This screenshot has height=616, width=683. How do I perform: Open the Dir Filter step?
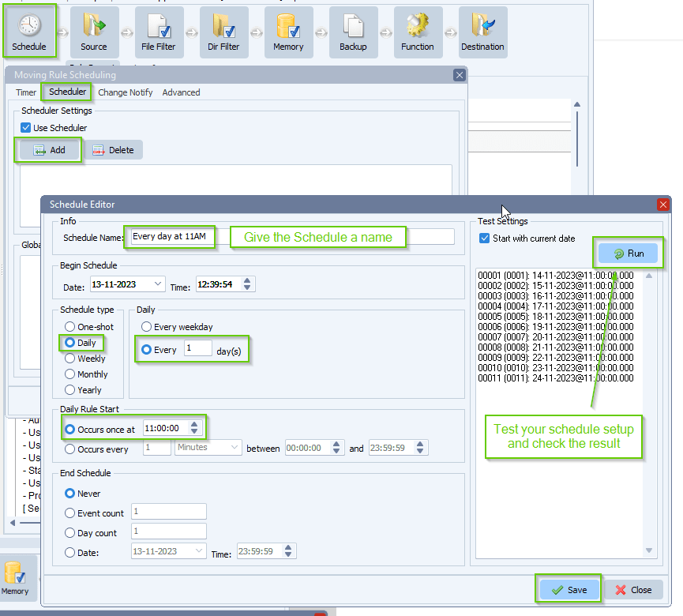(x=223, y=32)
